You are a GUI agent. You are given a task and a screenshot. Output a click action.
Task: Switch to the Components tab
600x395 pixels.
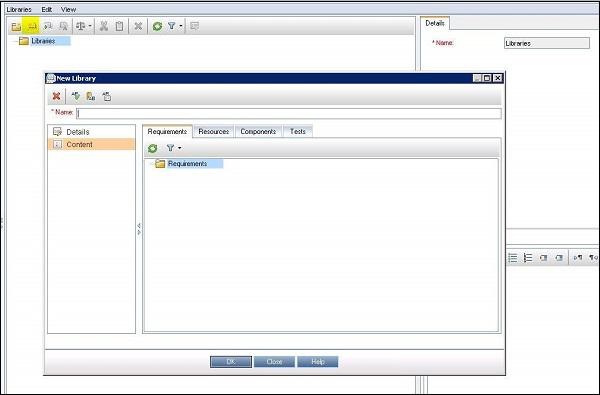[258, 131]
